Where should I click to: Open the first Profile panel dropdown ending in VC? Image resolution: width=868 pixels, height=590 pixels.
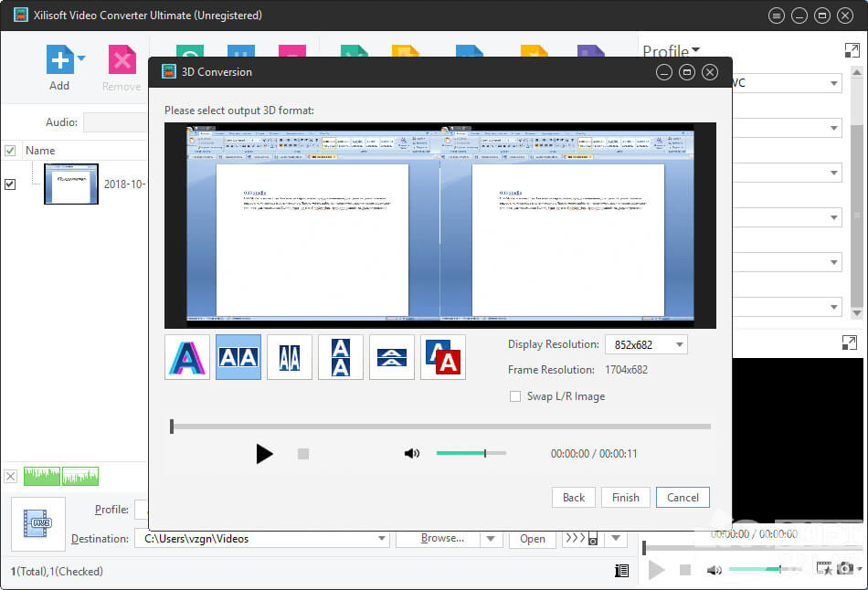833,84
